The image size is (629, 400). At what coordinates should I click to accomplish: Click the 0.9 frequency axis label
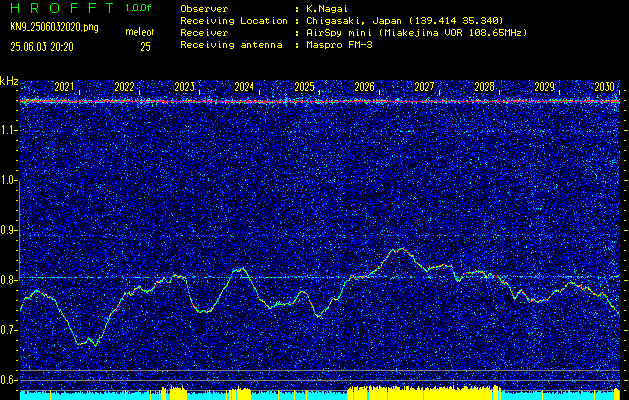[7, 230]
